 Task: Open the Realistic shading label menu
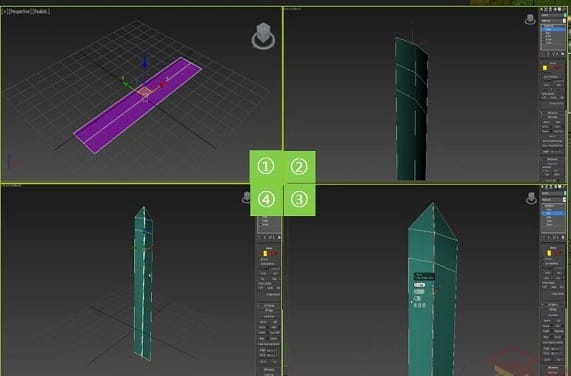(x=40, y=11)
